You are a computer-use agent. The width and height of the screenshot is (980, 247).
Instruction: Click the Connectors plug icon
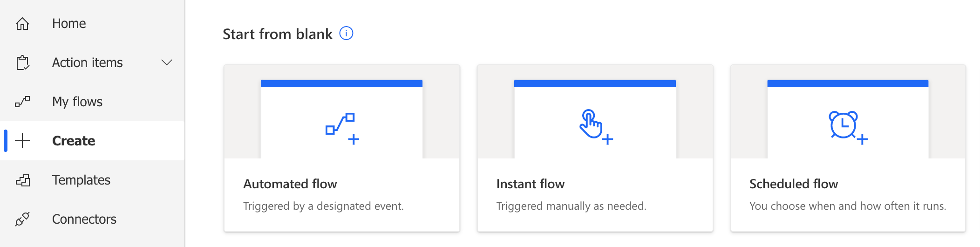pyautogui.click(x=22, y=219)
